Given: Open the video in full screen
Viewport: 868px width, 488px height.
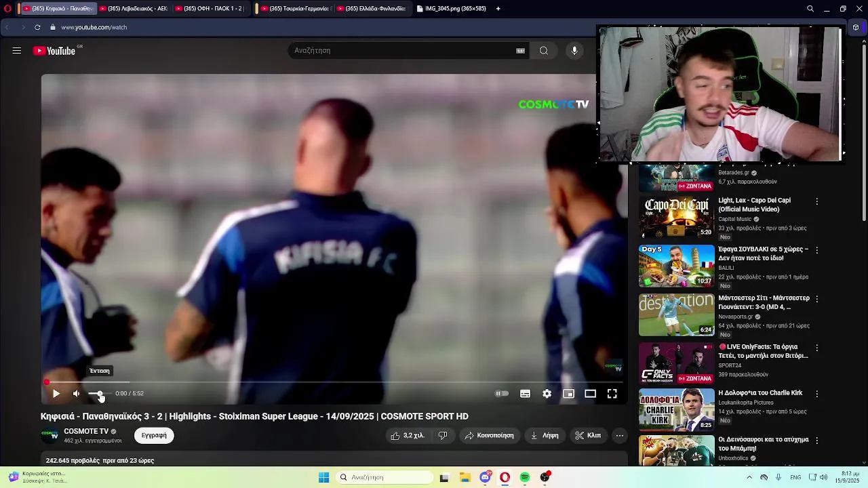Looking at the screenshot, I should click(612, 393).
